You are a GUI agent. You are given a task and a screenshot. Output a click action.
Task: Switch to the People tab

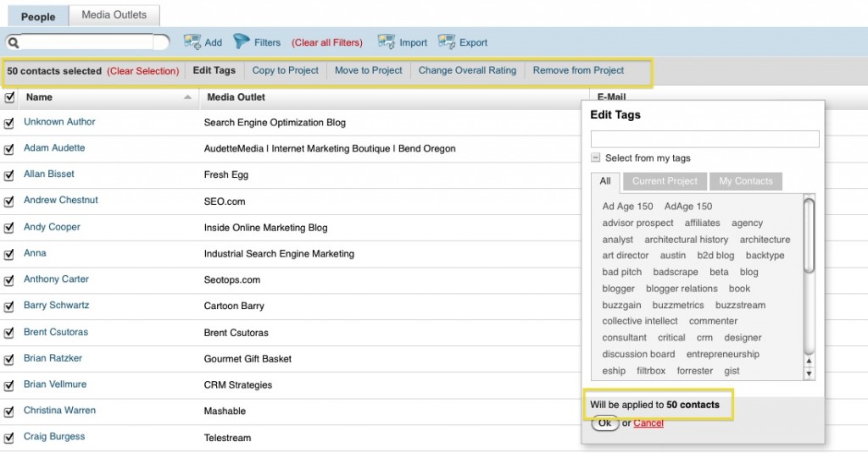[38, 17]
